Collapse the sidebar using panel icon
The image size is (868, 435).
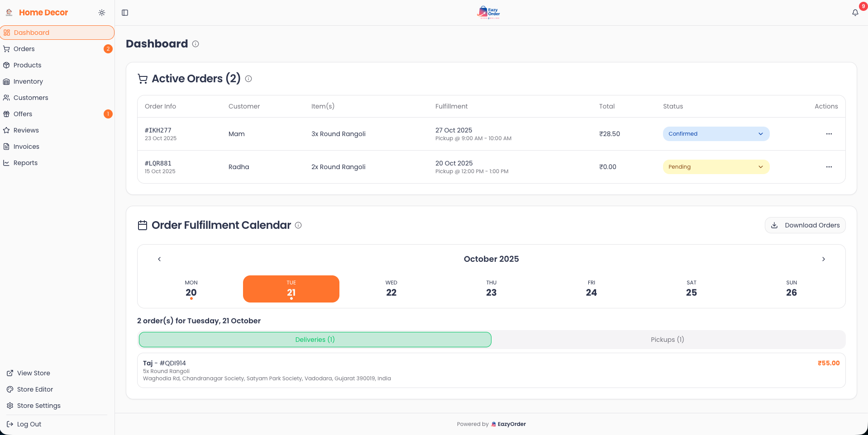click(x=125, y=13)
